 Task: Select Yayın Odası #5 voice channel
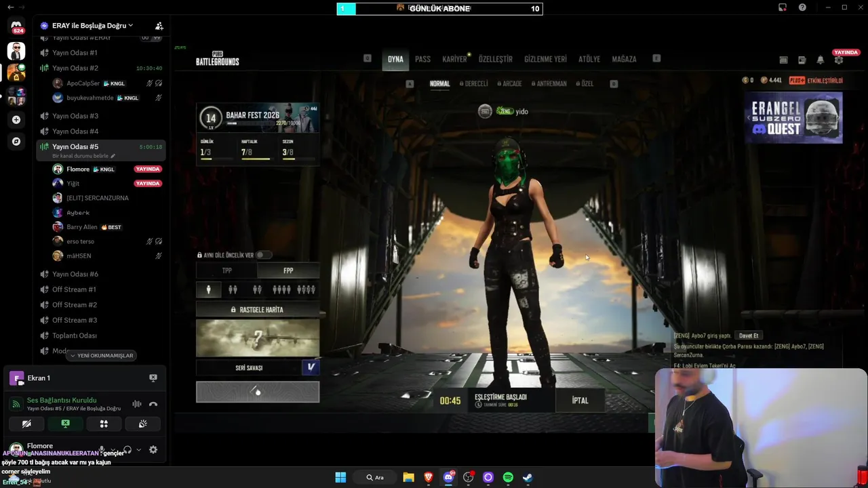coord(101,146)
